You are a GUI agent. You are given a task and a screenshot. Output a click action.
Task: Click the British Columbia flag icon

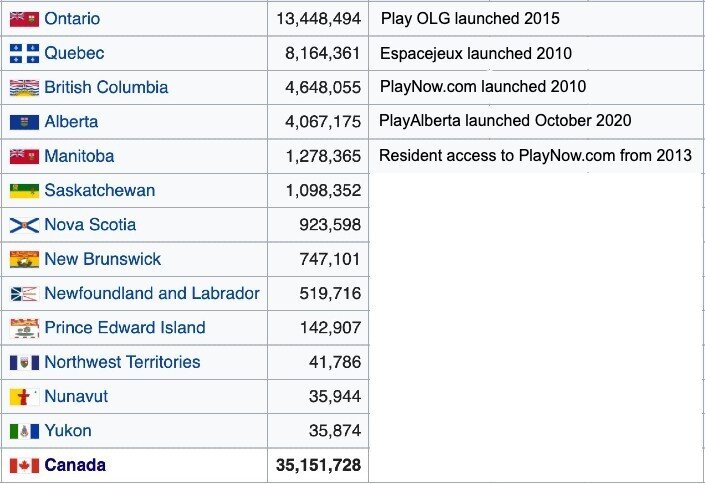click(24, 88)
